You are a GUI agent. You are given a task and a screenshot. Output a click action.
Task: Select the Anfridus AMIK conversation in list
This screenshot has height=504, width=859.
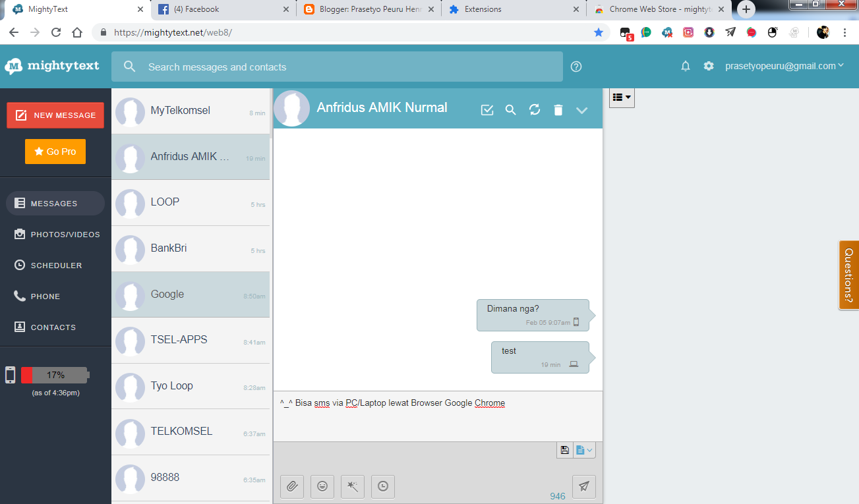[191, 157]
